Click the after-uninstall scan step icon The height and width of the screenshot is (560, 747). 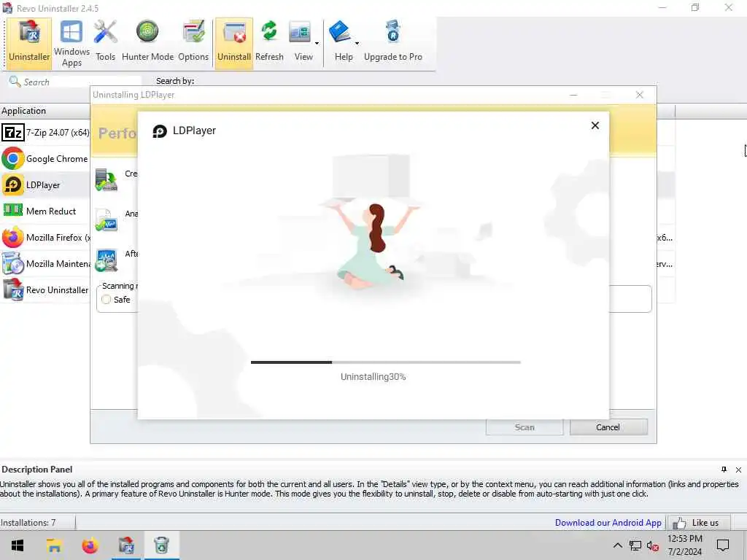[x=107, y=260]
